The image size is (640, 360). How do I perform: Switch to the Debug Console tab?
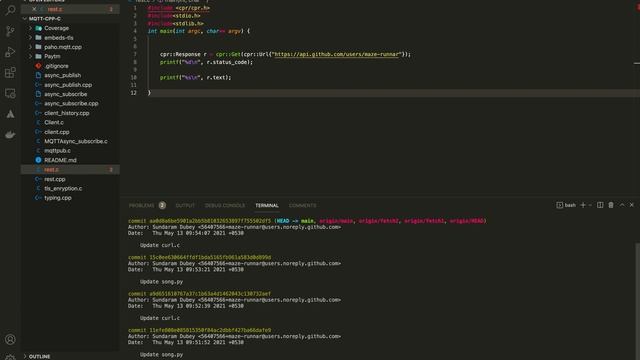(225, 205)
